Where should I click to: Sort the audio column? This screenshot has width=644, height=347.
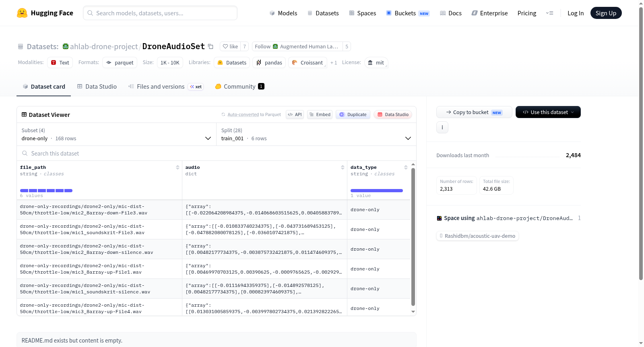343,167
